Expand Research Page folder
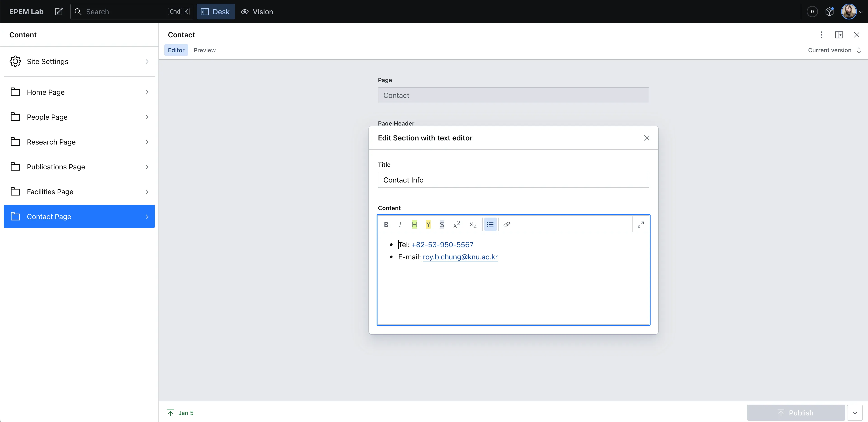 point(79,142)
